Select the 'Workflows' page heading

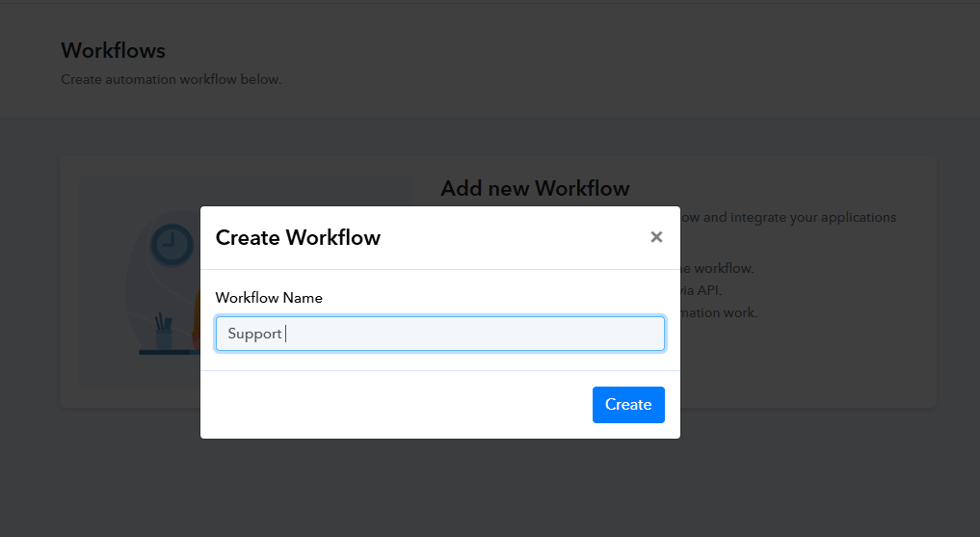(x=113, y=50)
